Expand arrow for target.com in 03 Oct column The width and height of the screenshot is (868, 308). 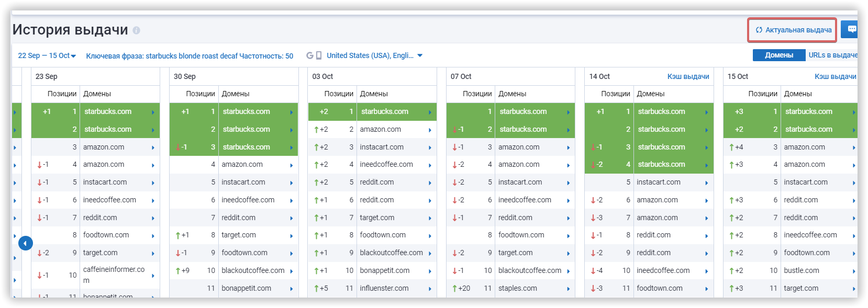coord(430,219)
